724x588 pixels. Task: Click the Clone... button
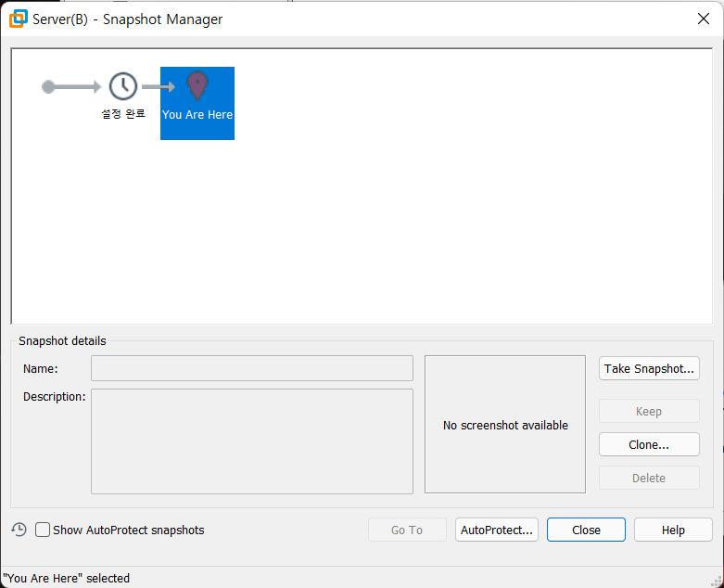pos(649,444)
